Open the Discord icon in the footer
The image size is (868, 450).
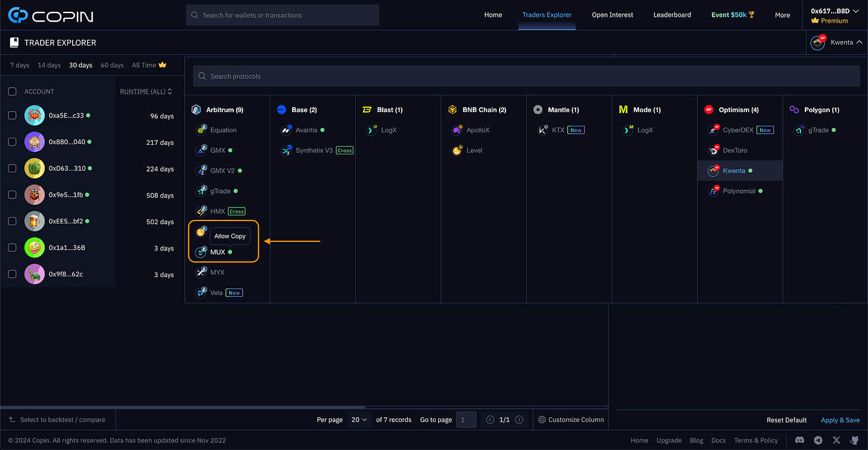pyautogui.click(x=799, y=440)
